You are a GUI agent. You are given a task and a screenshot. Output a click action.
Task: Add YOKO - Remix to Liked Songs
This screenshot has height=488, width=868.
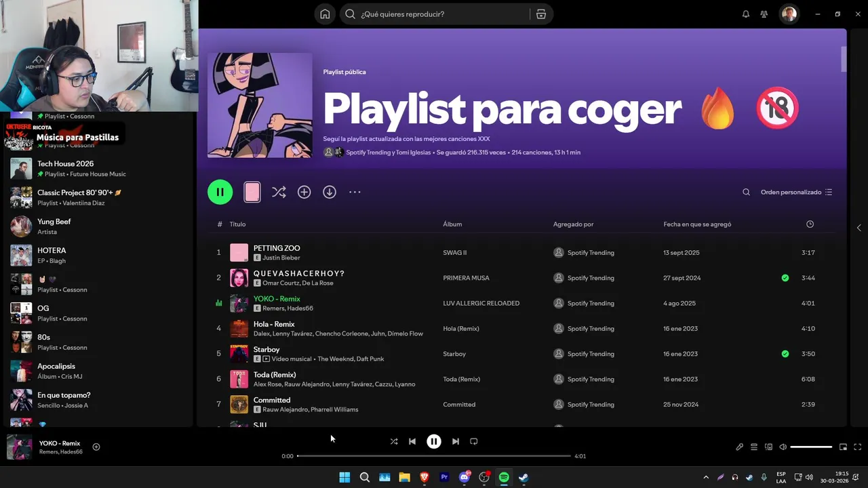click(x=96, y=447)
